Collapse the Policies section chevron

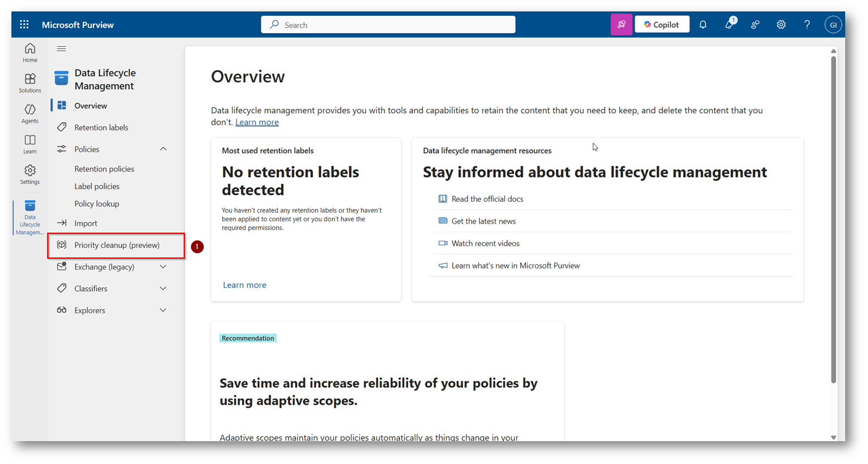pos(163,149)
